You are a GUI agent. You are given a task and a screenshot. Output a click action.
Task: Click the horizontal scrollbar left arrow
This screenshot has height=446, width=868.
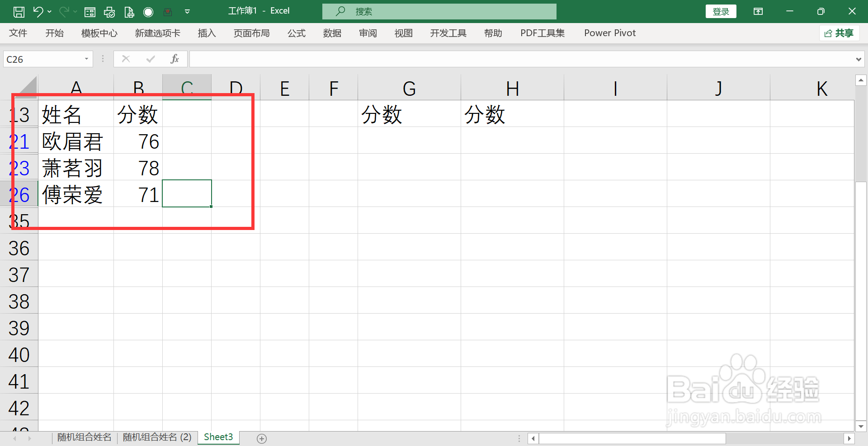(x=533, y=438)
